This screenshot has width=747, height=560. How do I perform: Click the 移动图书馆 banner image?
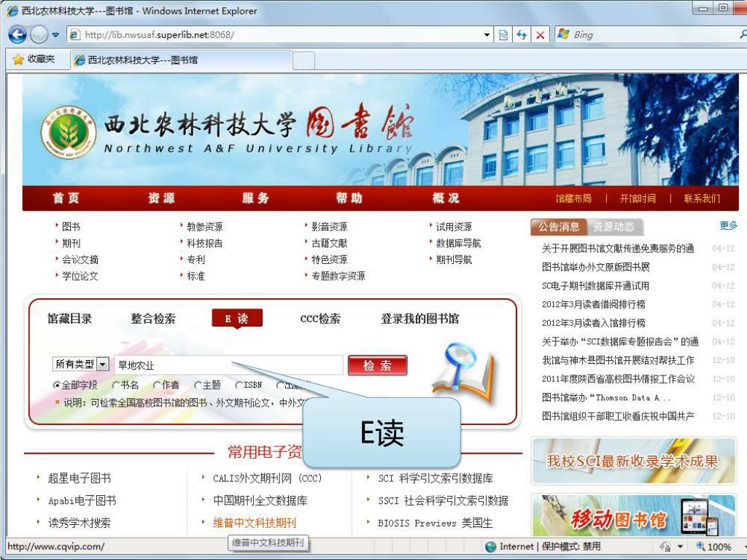pyautogui.click(x=634, y=516)
